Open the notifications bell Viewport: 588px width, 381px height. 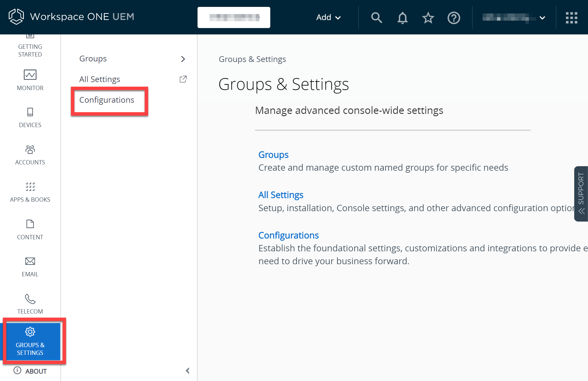pyautogui.click(x=402, y=18)
